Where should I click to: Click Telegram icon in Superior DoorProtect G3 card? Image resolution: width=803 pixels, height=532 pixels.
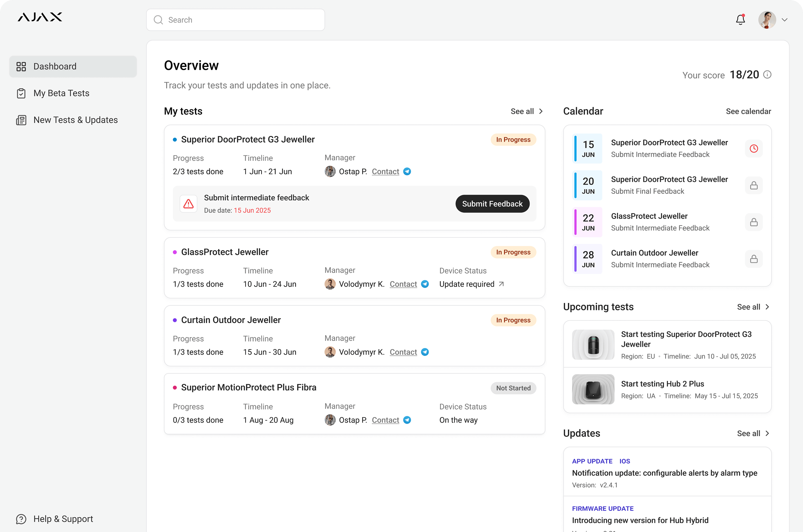[x=407, y=172]
